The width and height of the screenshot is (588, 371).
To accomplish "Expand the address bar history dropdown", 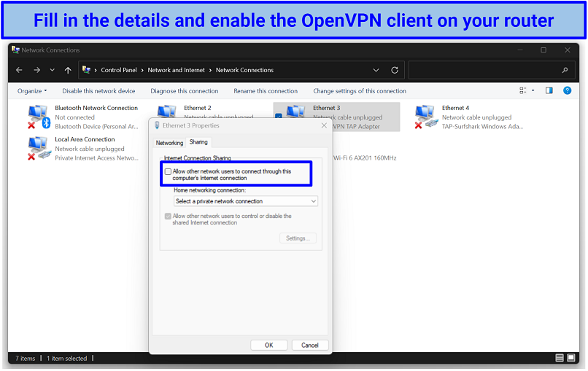I will click(x=376, y=70).
